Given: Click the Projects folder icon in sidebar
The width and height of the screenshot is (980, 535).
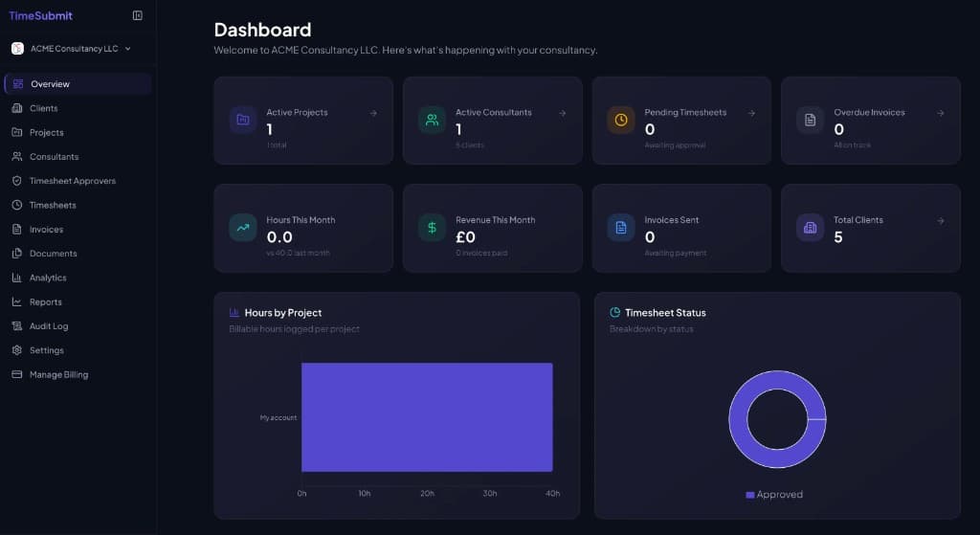Looking at the screenshot, I should (x=17, y=132).
